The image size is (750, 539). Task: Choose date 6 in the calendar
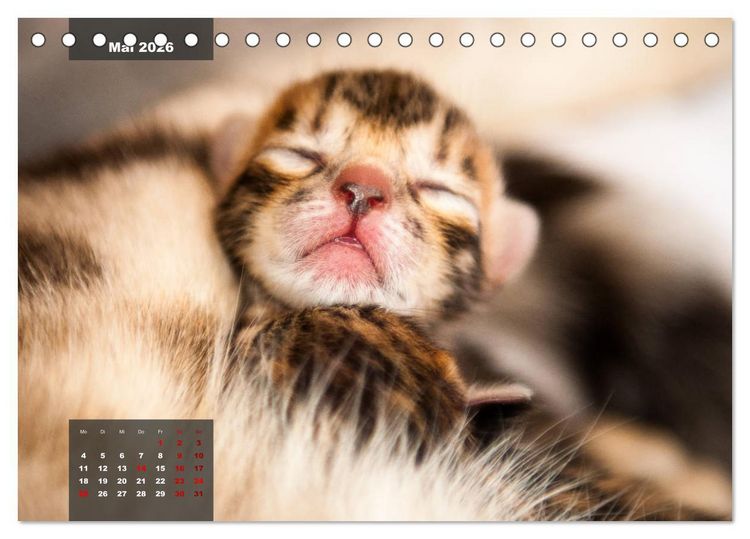(122, 456)
